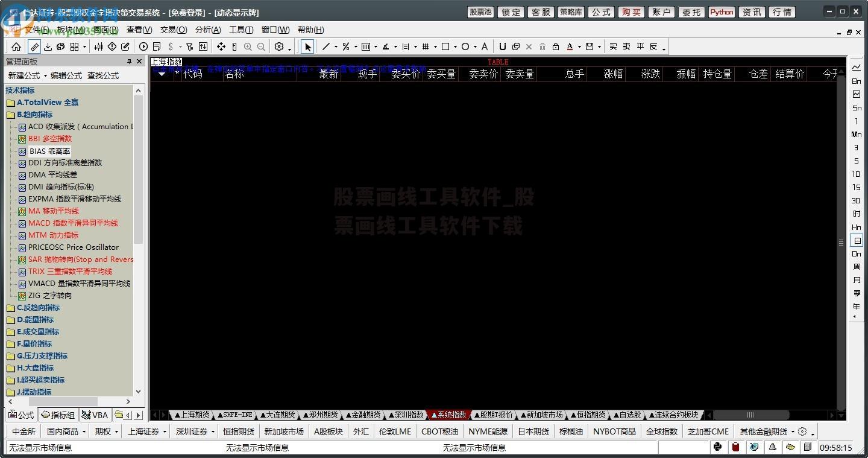Click the four-way move arrows icon
Screen dimensions: 868x458
(221, 46)
